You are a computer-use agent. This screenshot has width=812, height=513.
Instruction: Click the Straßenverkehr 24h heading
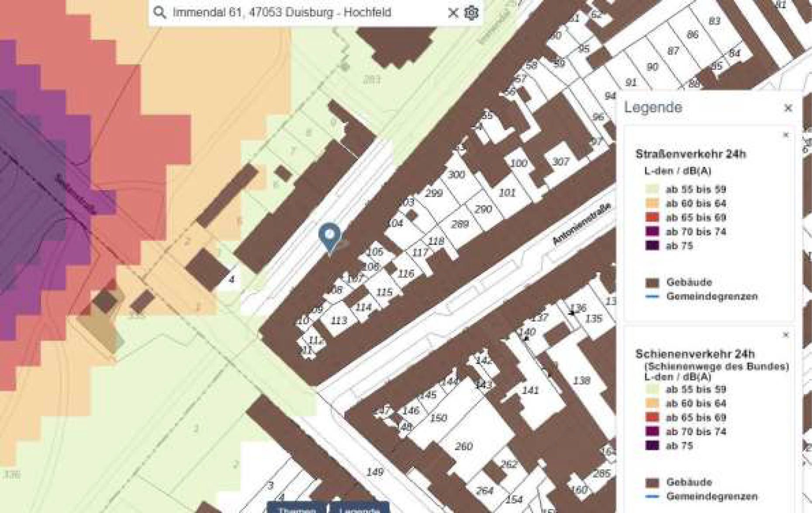click(691, 154)
